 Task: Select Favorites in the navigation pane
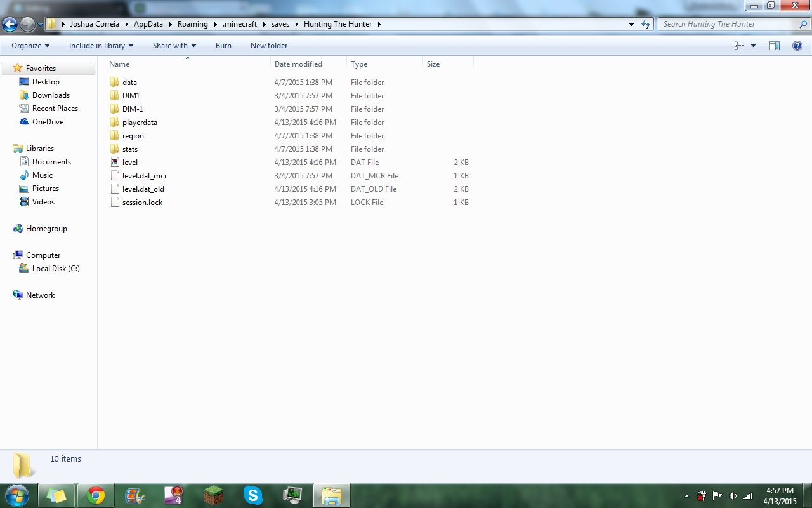point(41,69)
